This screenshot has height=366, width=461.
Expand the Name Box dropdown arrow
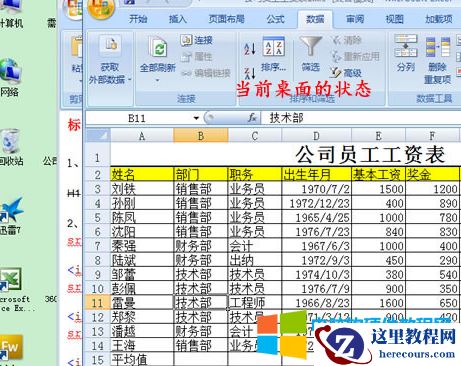tap(196, 118)
